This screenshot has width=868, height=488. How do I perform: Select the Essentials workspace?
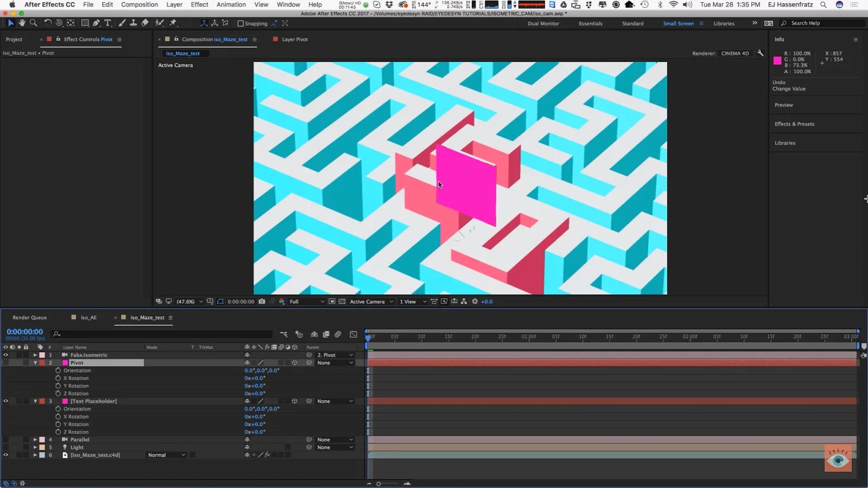(x=590, y=23)
